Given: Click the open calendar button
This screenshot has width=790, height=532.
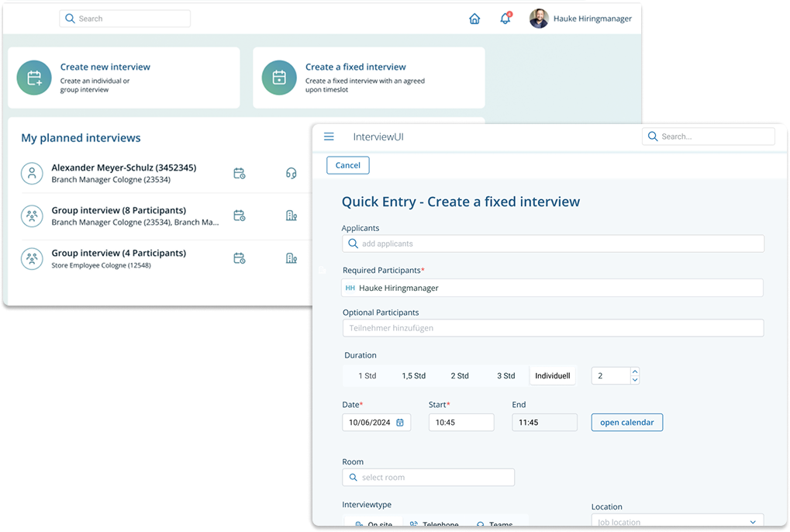Looking at the screenshot, I should point(626,423).
